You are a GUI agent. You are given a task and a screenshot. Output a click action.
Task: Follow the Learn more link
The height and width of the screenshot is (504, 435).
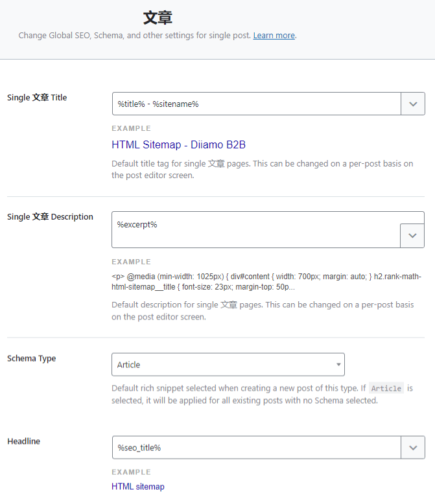coord(274,36)
